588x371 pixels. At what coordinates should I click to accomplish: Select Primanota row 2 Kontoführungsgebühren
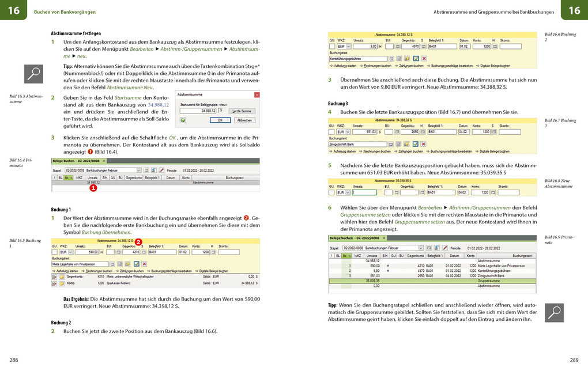tap(432, 271)
